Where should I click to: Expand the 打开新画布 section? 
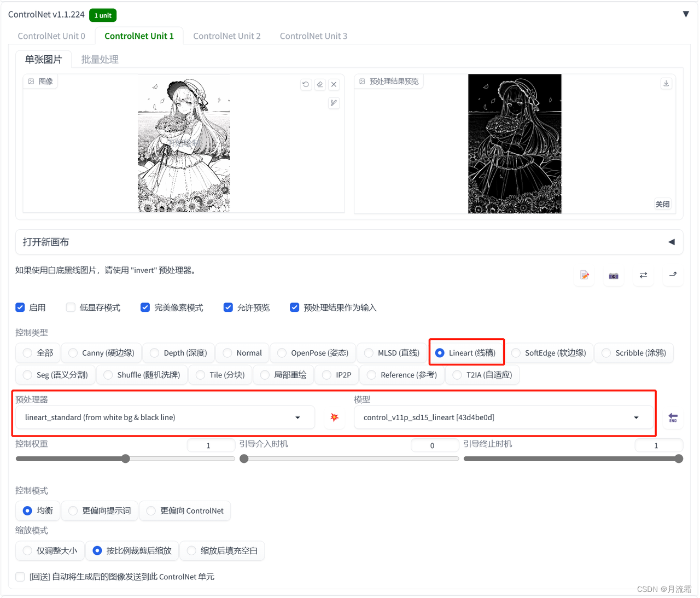coord(349,242)
